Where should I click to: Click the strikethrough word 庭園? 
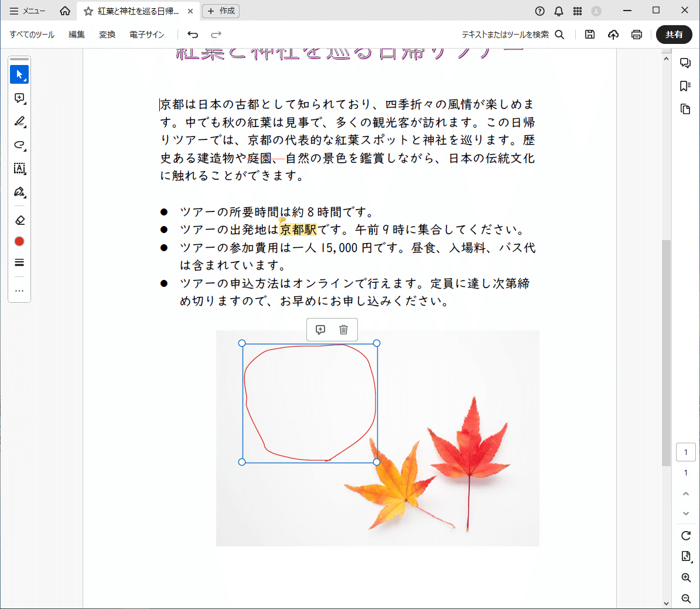pos(260,158)
